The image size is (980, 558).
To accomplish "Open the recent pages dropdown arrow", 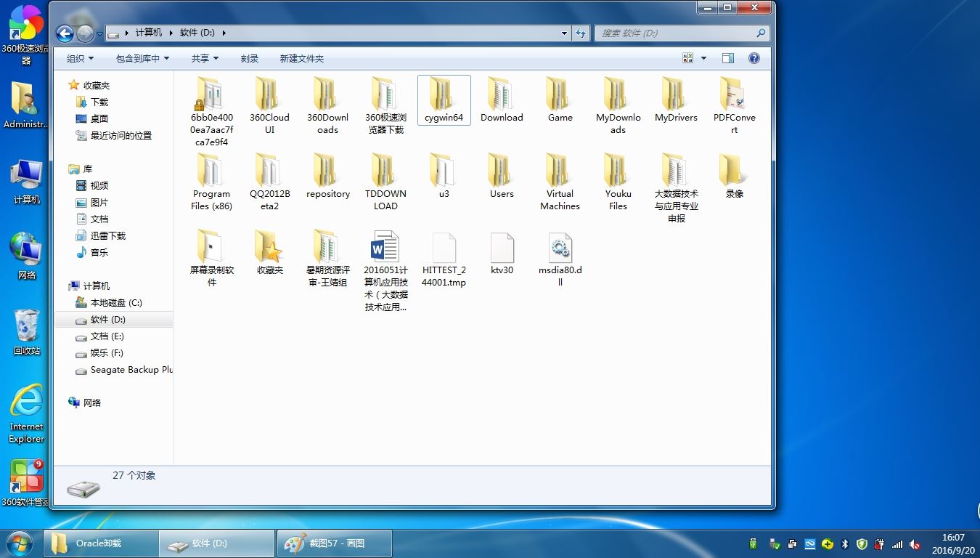I will [x=99, y=33].
